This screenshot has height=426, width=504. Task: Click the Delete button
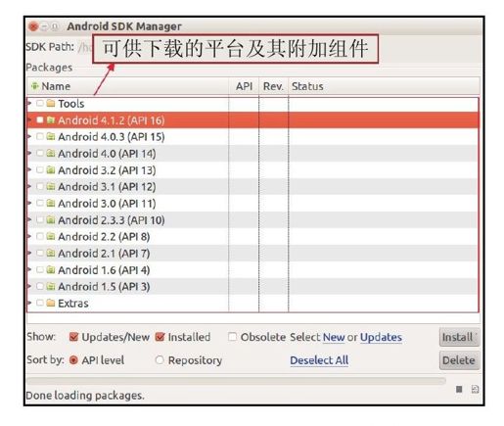459,360
